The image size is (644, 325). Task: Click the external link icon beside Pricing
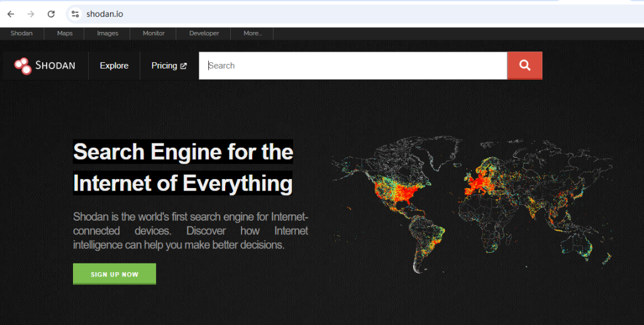click(184, 66)
